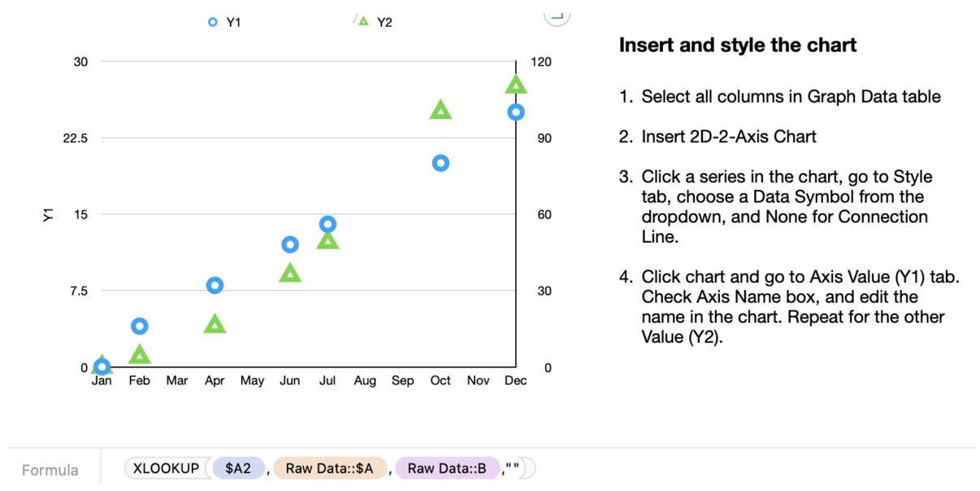Click the blue circle data point above Jan
The width and height of the screenshot is (980, 491).
(102, 367)
